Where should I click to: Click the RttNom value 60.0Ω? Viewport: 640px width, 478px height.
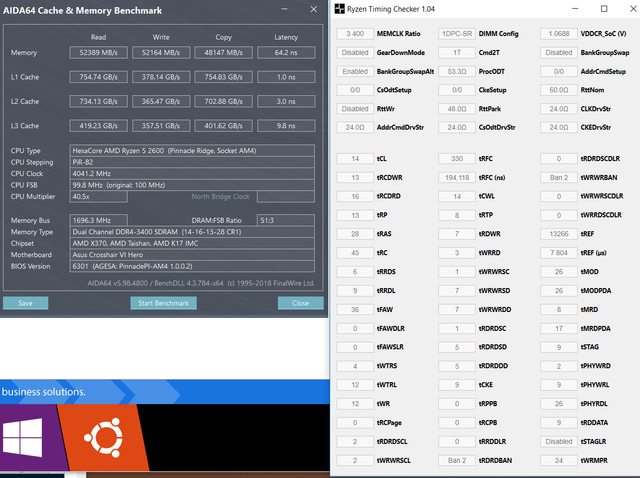pyautogui.click(x=559, y=90)
